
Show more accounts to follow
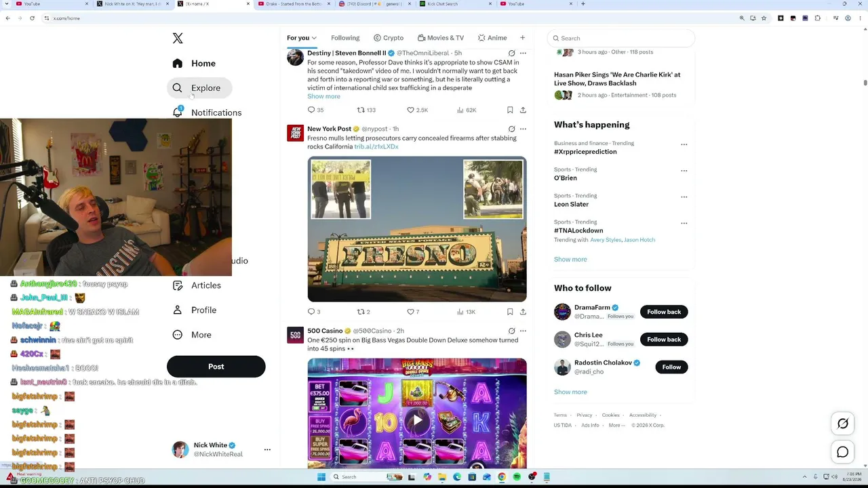[x=570, y=392]
